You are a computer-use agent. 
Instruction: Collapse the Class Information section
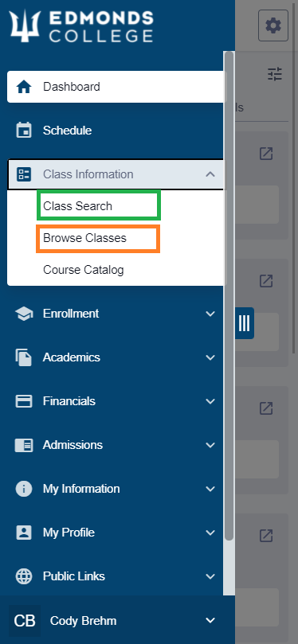210,174
